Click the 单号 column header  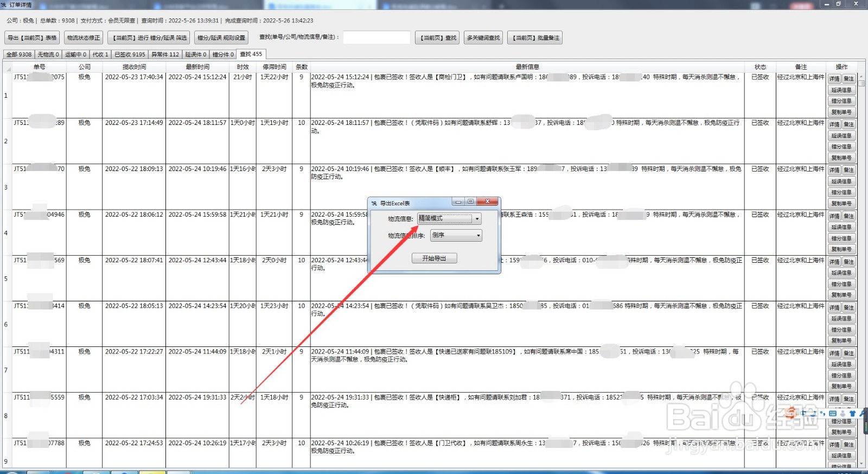click(x=39, y=67)
